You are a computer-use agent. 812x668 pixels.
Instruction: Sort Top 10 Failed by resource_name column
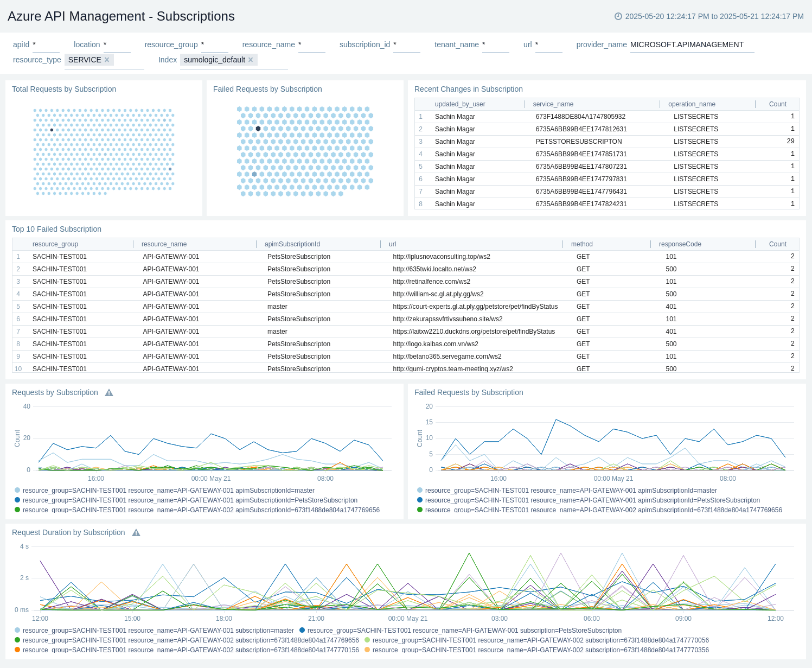pyautogui.click(x=164, y=244)
